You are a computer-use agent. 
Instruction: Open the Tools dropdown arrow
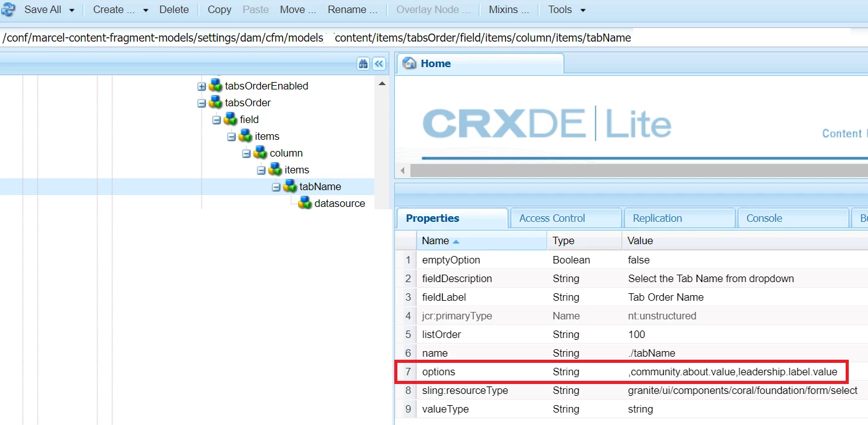pyautogui.click(x=582, y=10)
